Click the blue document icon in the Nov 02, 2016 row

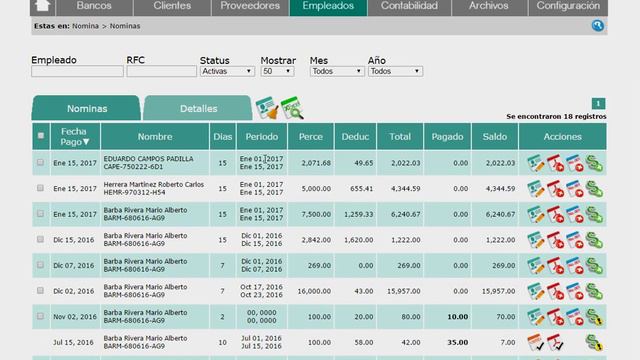575,317
